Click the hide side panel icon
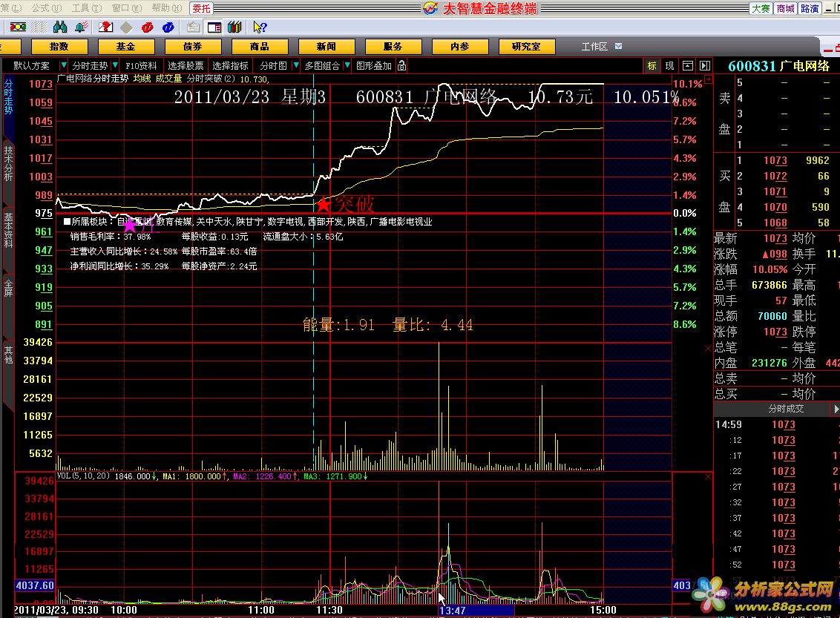Screen dimensions: 840x618 (x=705, y=65)
